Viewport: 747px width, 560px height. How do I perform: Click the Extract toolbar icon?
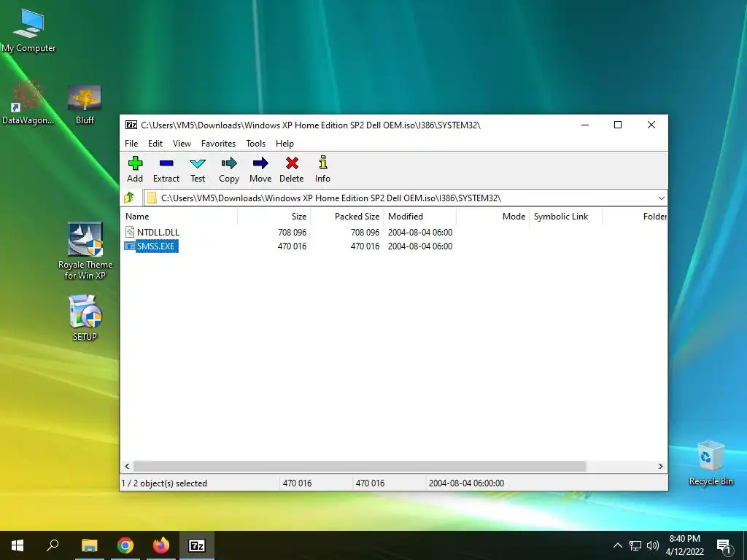[166, 164]
